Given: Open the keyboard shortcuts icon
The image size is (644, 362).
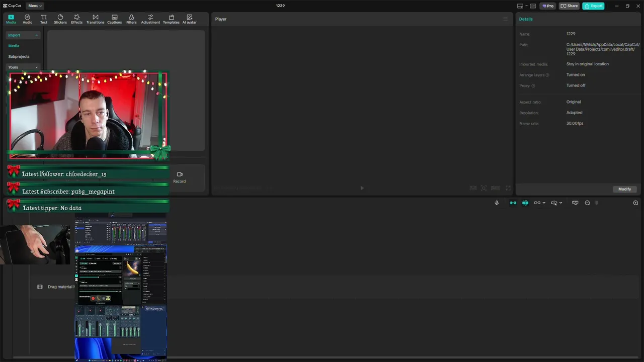Looking at the screenshot, I should click(x=533, y=6).
